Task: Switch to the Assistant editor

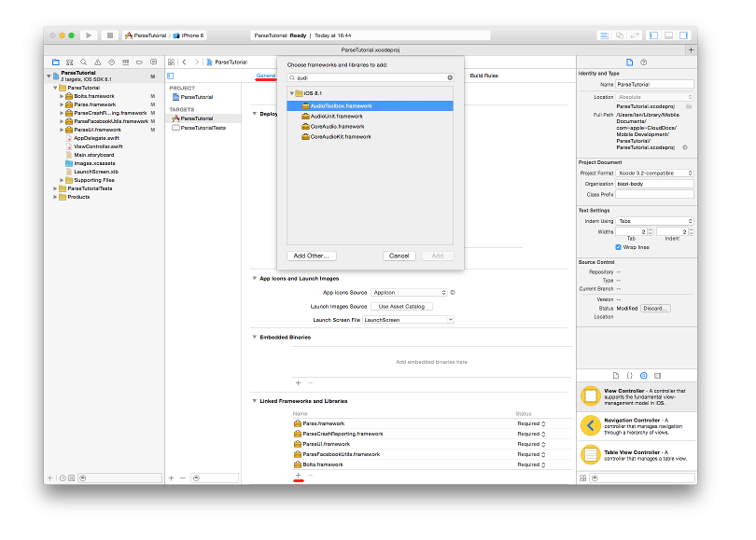Action: pos(620,35)
